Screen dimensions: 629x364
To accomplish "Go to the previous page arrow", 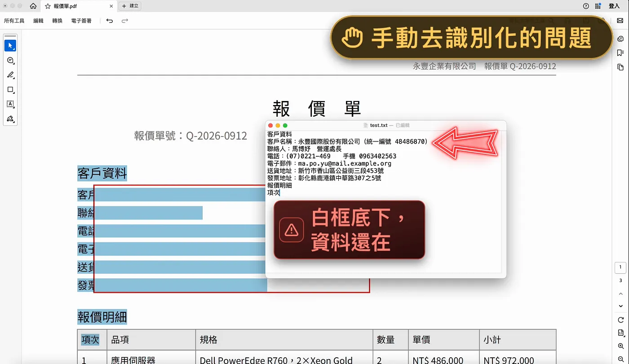I will (x=620, y=294).
